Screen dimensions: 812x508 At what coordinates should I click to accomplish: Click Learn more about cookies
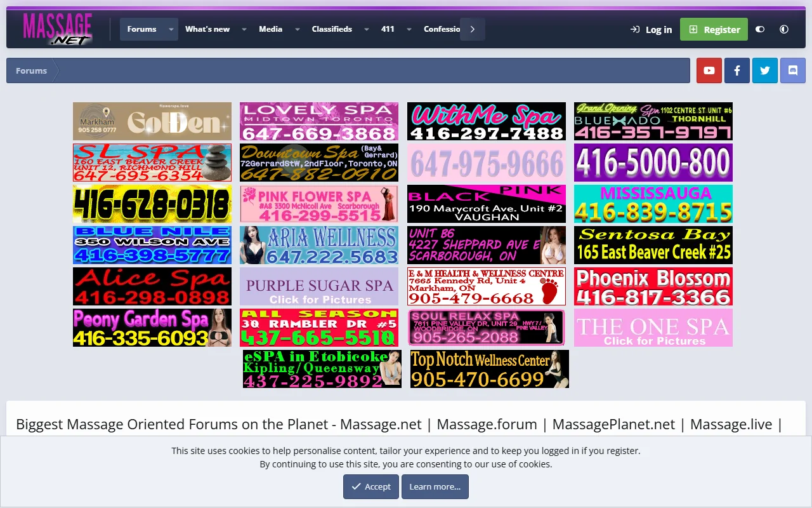pyautogui.click(x=435, y=486)
